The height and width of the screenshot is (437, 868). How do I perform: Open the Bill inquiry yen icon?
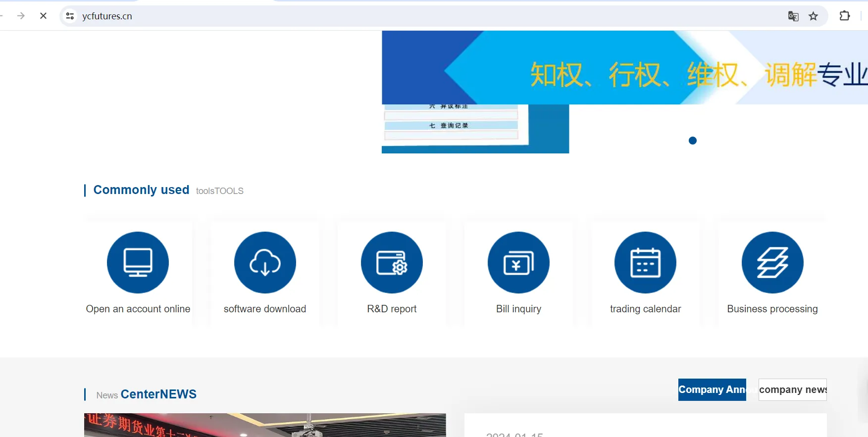click(518, 262)
